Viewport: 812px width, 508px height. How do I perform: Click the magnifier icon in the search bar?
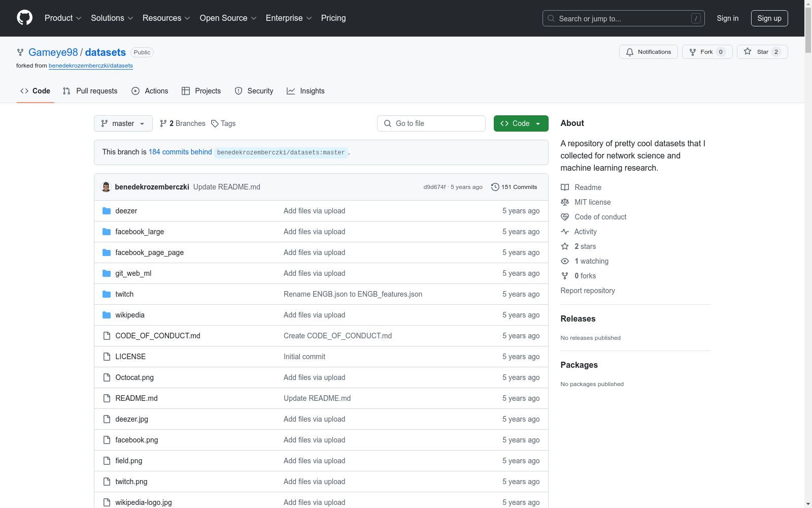(551, 18)
